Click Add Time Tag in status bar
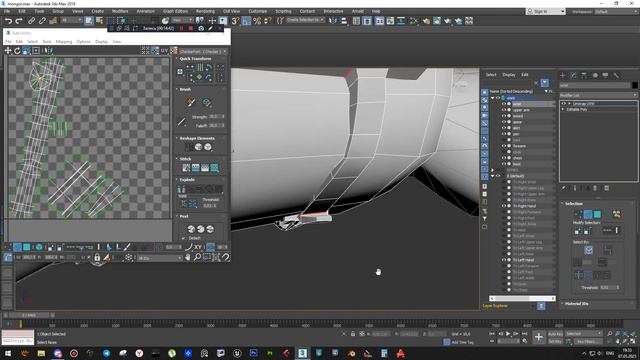The image size is (640, 360). (462, 342)
